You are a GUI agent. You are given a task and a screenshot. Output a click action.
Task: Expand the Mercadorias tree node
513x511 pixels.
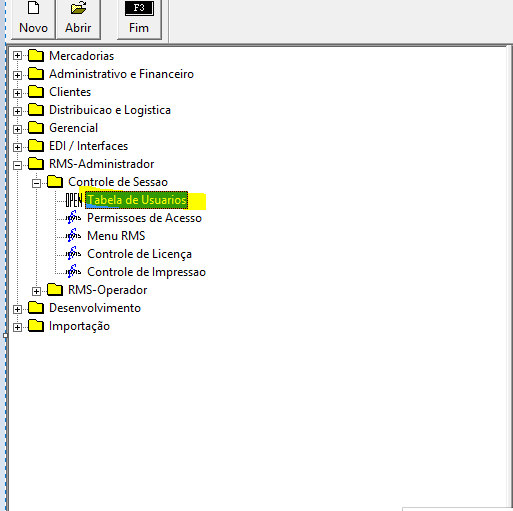point(17,56)
